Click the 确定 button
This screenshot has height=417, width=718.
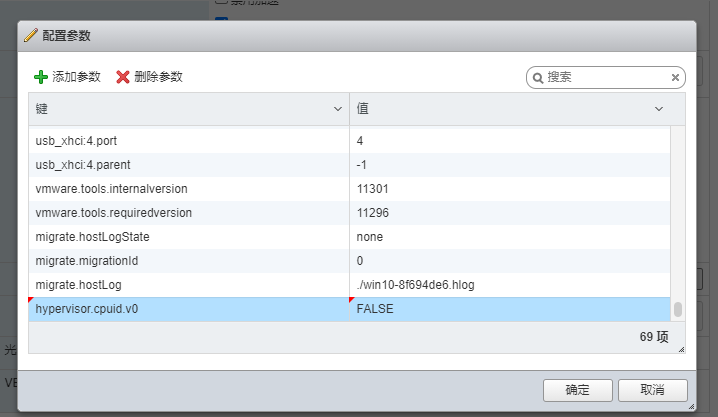pos(577,389)
